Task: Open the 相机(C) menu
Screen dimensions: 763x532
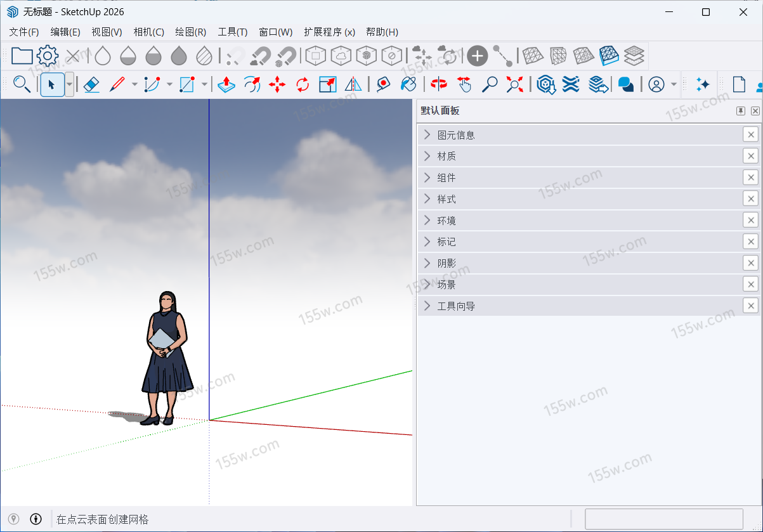Action: tap(148, 32)
